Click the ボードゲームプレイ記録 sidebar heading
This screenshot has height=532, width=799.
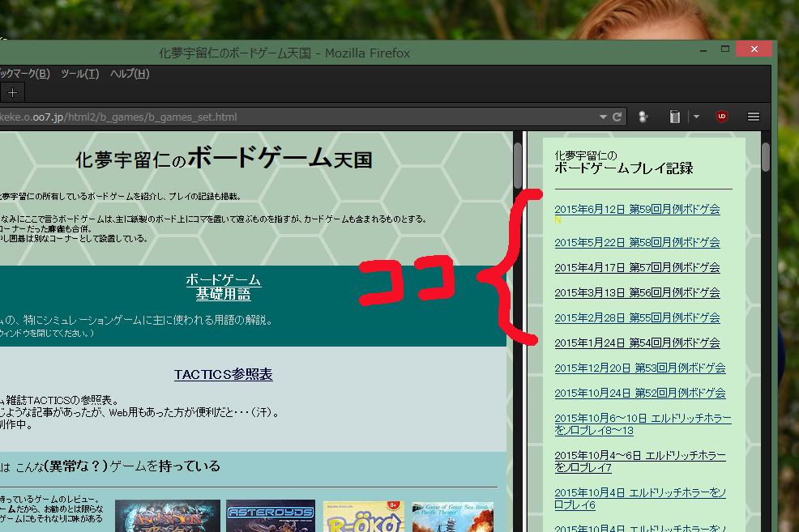point(624,168)
